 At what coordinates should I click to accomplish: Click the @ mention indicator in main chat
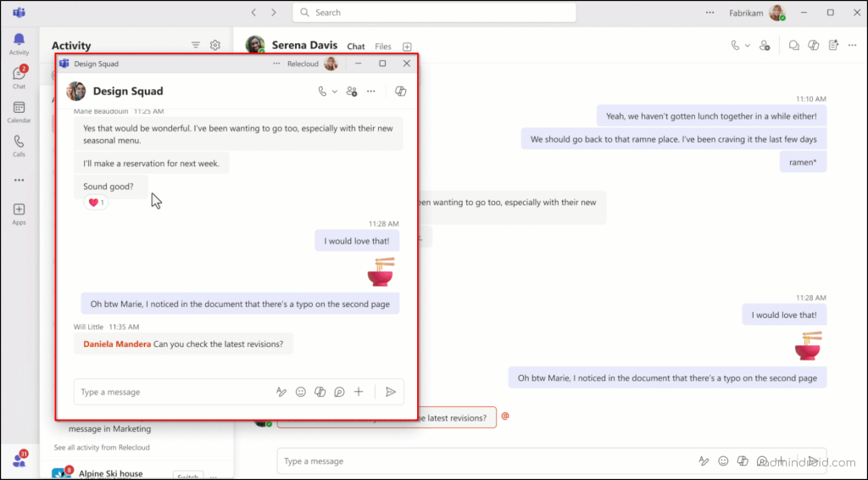(505, 416)
